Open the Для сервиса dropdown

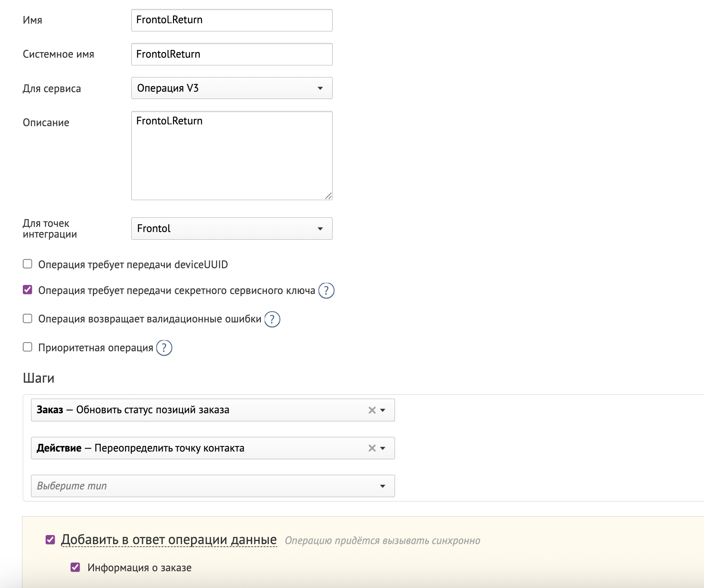pyautogui.click(x=232, y=88)
